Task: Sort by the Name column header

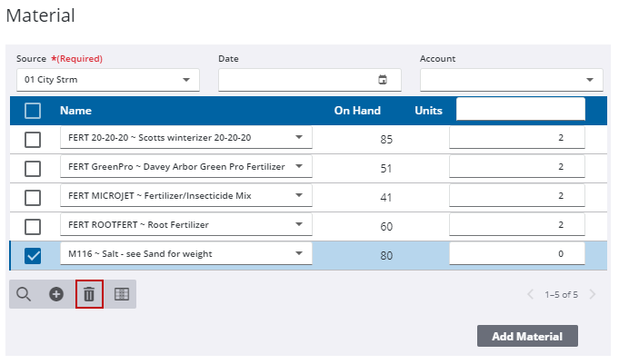Action: (75, 111)
